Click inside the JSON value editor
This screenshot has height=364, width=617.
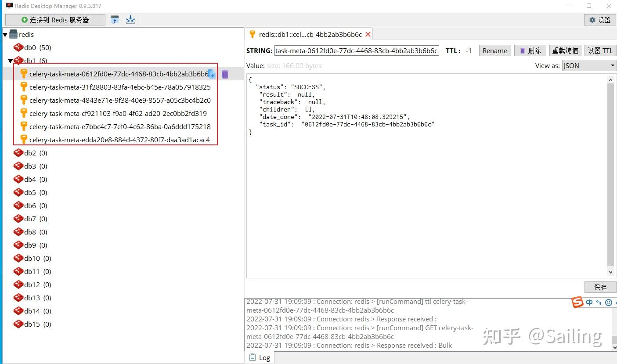tap(426, 176)
